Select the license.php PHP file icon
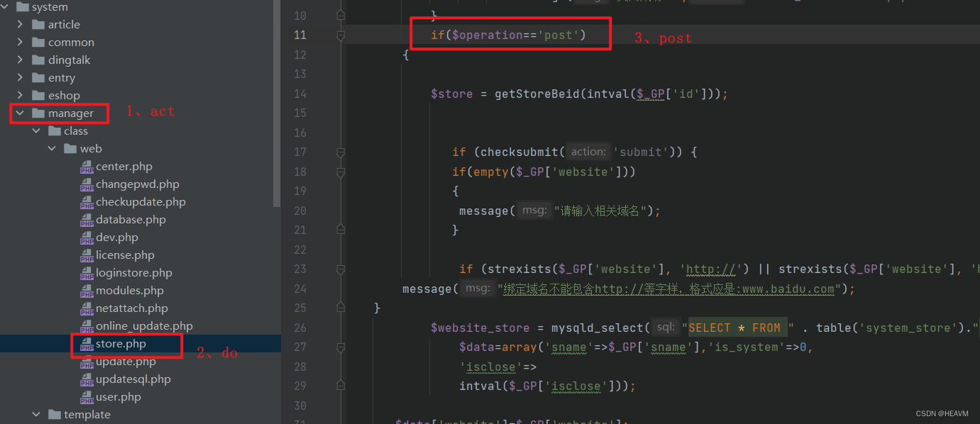Image resolution: width=980 pixels, height=424 pixels. (87, 255)
